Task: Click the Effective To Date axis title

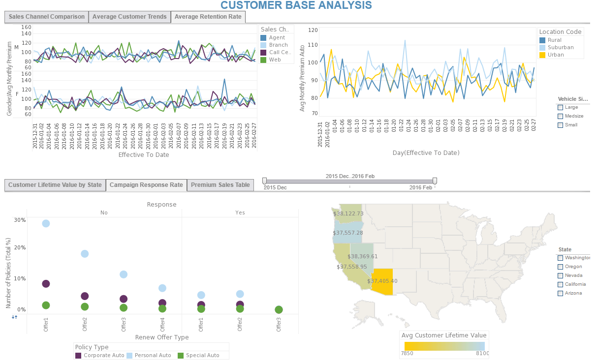Action: tap(144, 154)
